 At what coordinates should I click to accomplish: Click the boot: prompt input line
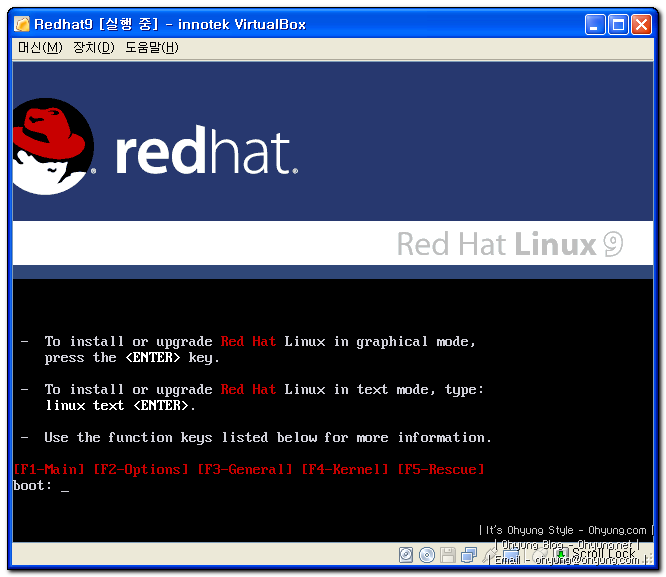click(41, 486)
